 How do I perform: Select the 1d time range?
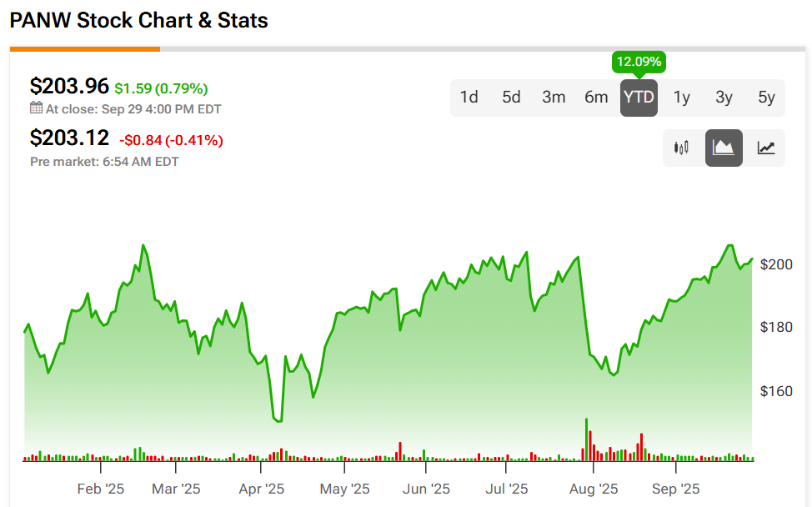(469, 98)
